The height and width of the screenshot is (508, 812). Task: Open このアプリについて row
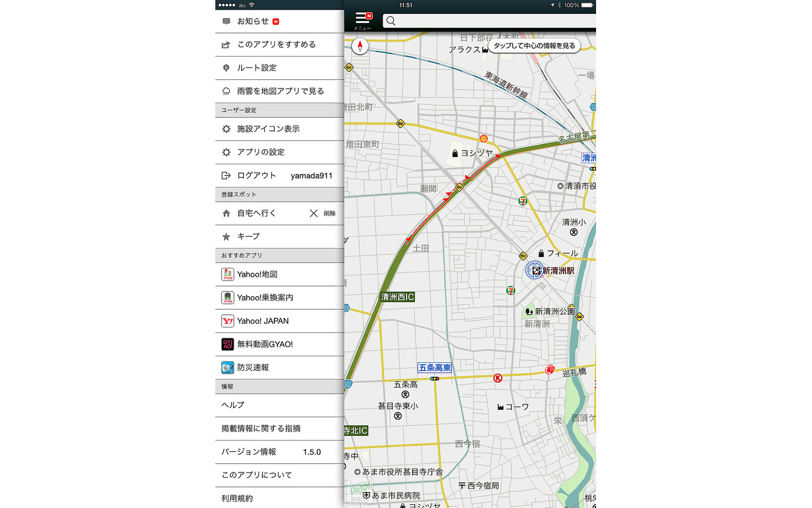coord(280,475)
